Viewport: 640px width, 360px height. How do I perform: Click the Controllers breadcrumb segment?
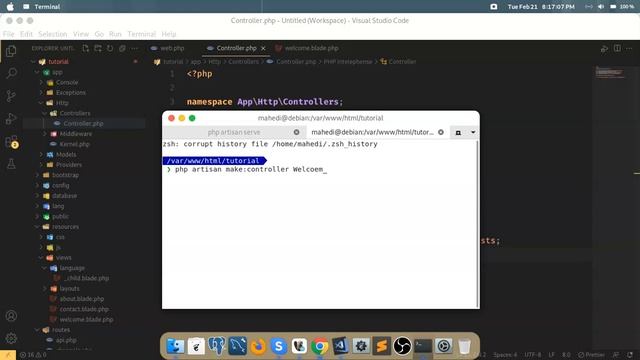click(244, 62)
